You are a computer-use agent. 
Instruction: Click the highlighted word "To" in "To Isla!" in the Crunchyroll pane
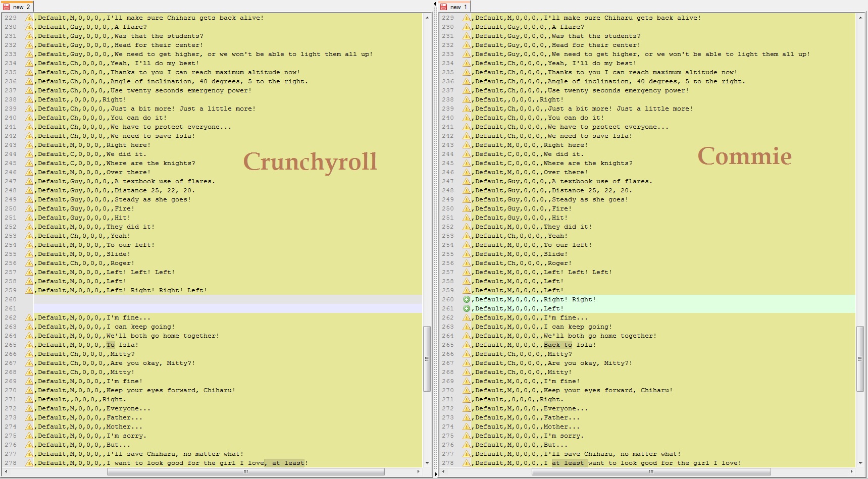tap(111, 345)
